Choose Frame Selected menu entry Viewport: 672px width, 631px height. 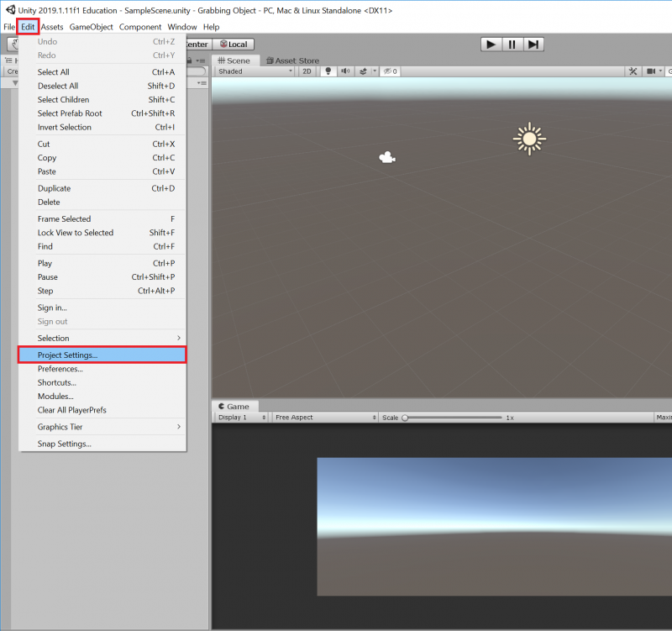102,219
